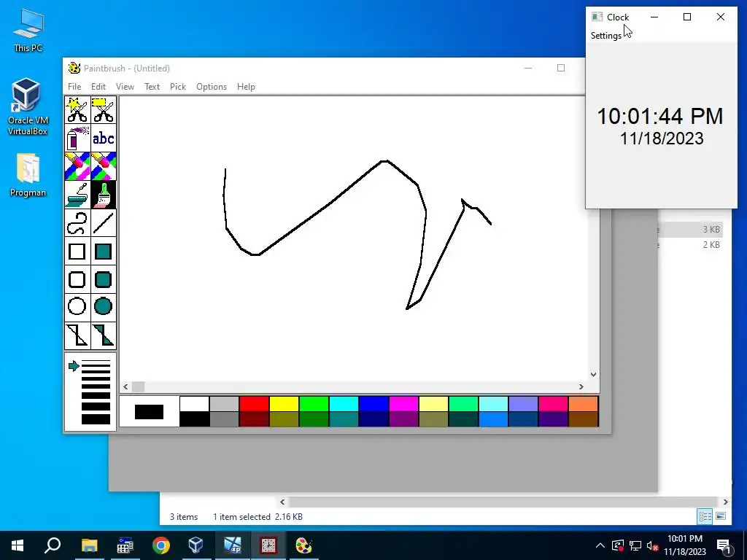Image resolution: width=747 pixels, height=560 pixels.
Task: Select the hollow Rounded Box tool
Action: (x=77, y=279)
